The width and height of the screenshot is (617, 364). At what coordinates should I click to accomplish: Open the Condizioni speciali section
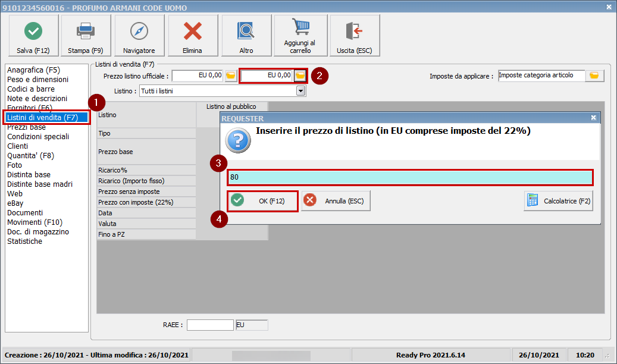pyautogui.click(x=38, y=137)
